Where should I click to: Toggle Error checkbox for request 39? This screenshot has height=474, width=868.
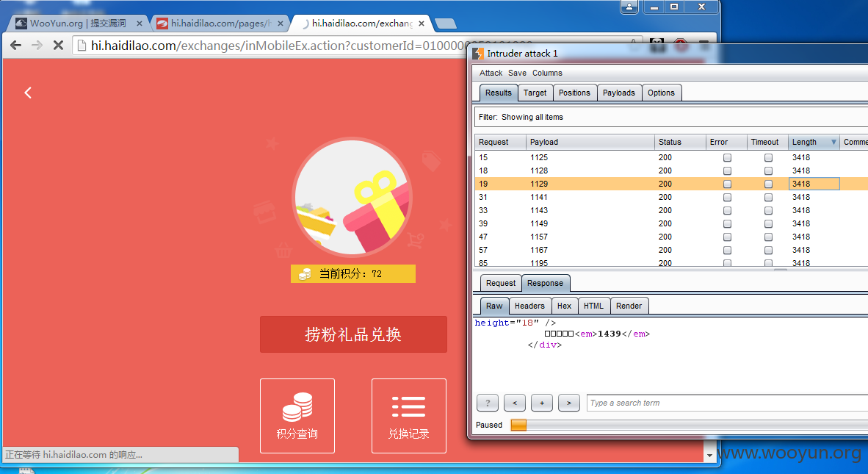coord(728,224)
